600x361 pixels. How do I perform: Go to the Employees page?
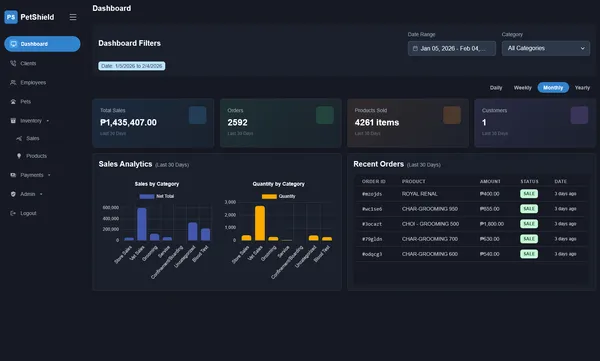tap(33, 82)
